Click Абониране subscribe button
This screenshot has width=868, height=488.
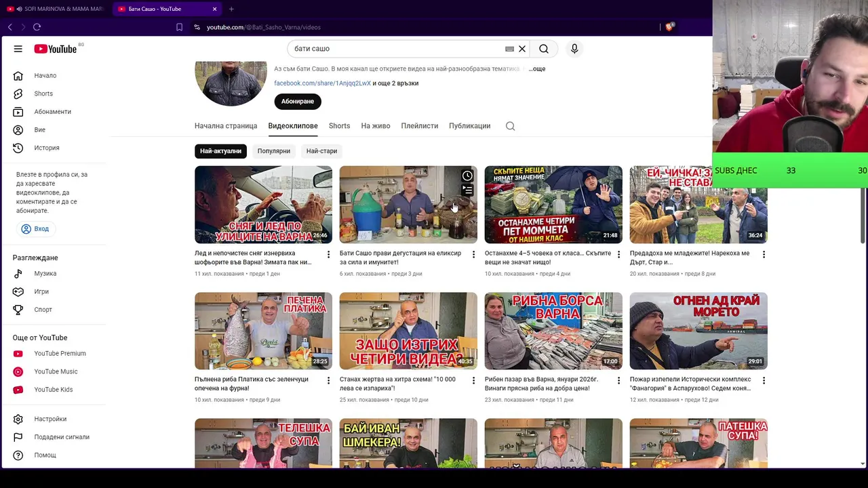click(298, 101)
